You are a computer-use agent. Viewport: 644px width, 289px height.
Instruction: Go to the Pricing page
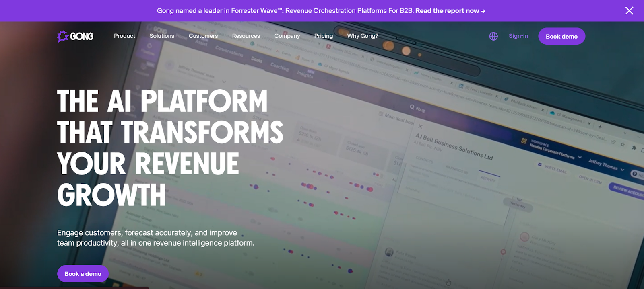click(324, 36)
